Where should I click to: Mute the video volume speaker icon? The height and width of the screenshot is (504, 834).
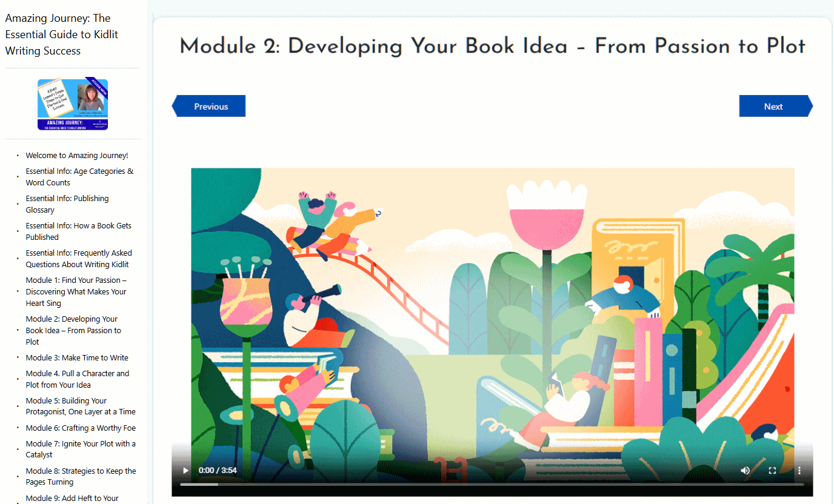coord(746,470)
